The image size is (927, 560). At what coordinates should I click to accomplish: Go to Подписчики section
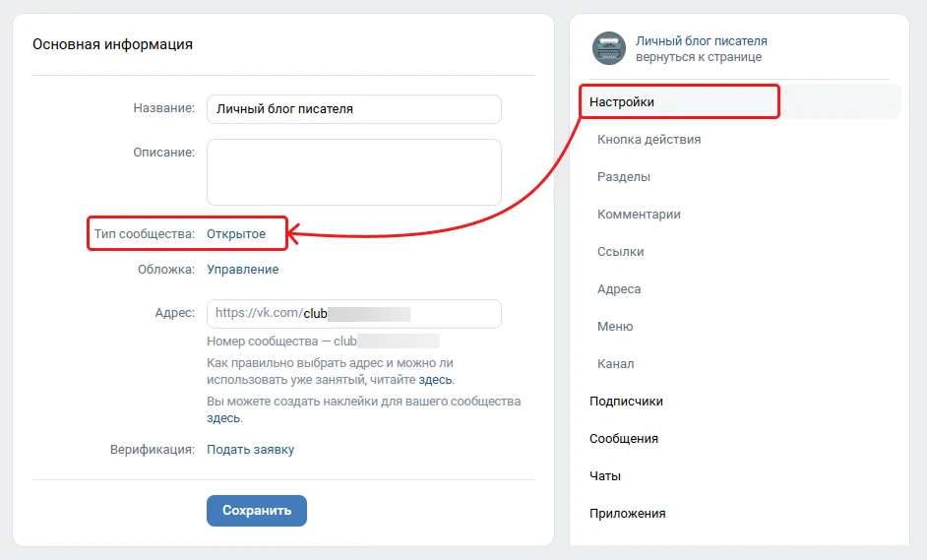tap(626, 402)
